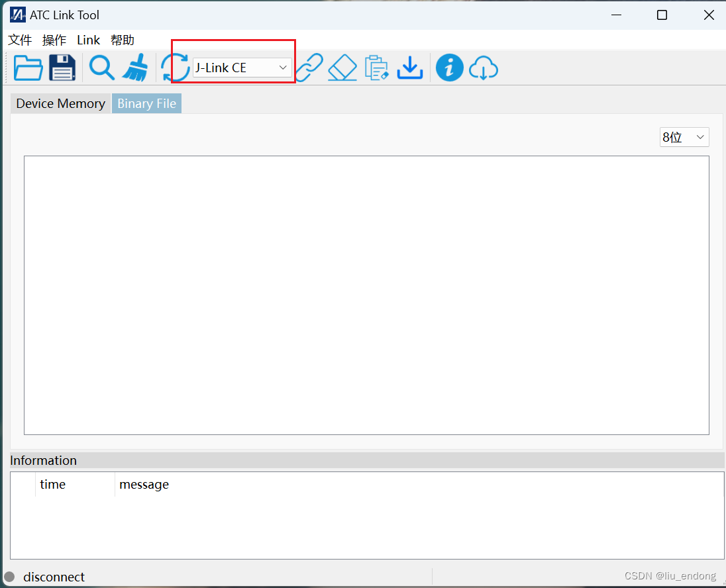
Task: Click the open file folder icon
Action: point(28,67)
